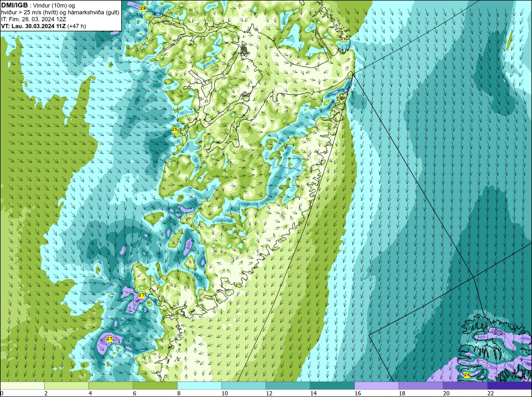Pick the cyan 10–12 m/s scale swatch
Screen dimensions: 532x397
(244, 385)
